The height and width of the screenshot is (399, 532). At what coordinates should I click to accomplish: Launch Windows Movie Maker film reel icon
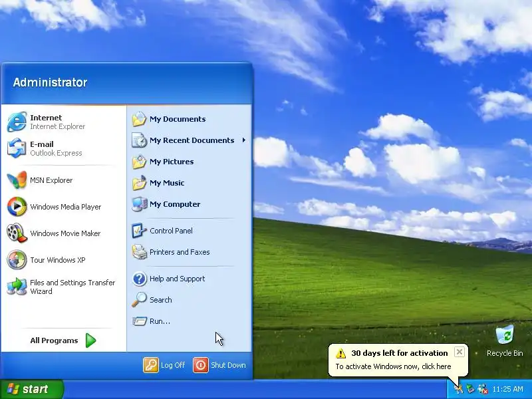(x=17, y=233)
